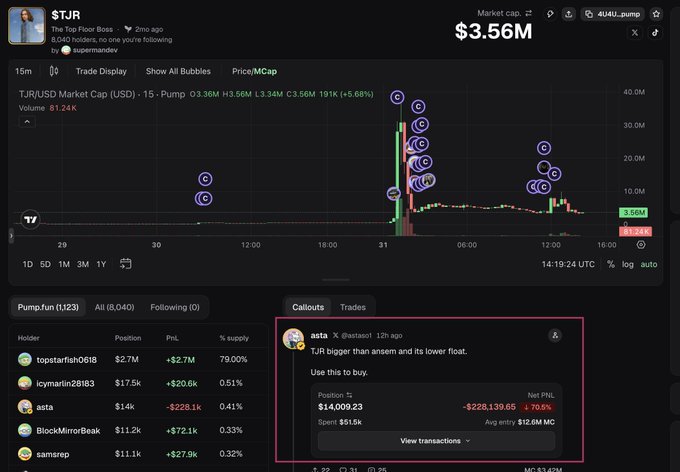Viewport: 680px width, 472px height.
Task: Open holder samsrep
Action: [52, 454]
